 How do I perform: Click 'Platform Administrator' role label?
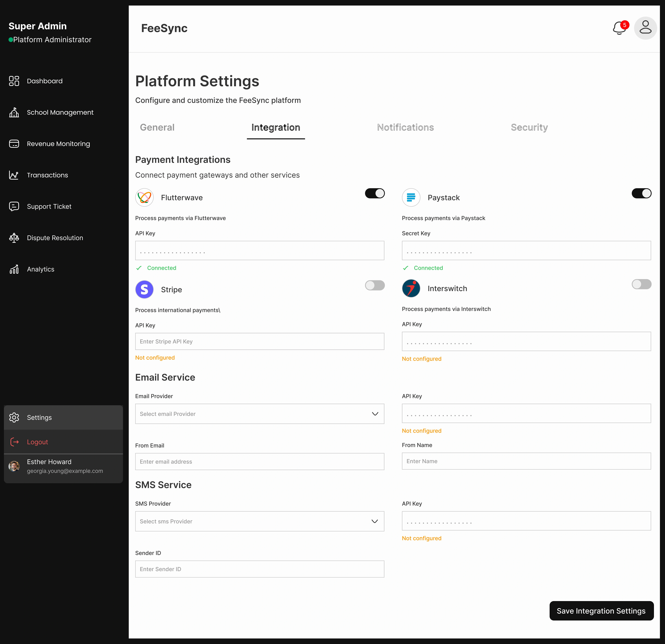52,40
